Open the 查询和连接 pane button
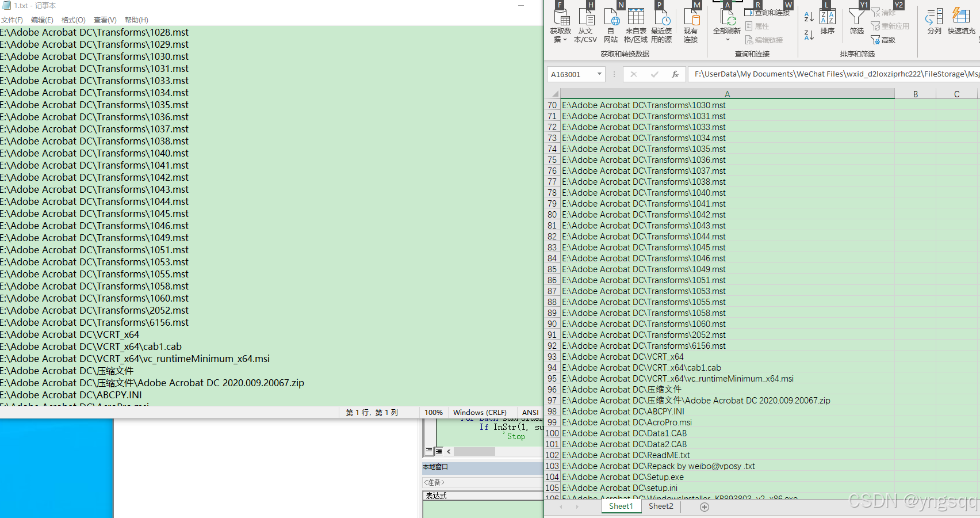Image resolution: width=980 pixels, height=518 pixels. (x=768, y=12)
